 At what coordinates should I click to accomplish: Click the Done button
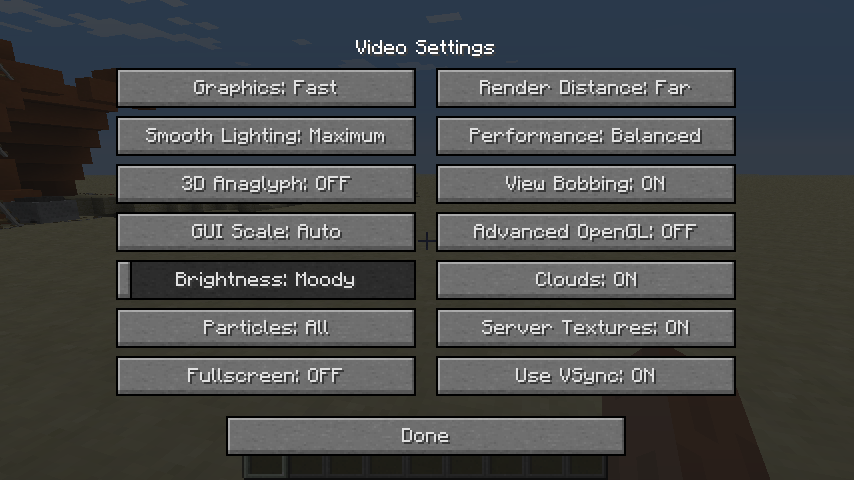[425, 436]
